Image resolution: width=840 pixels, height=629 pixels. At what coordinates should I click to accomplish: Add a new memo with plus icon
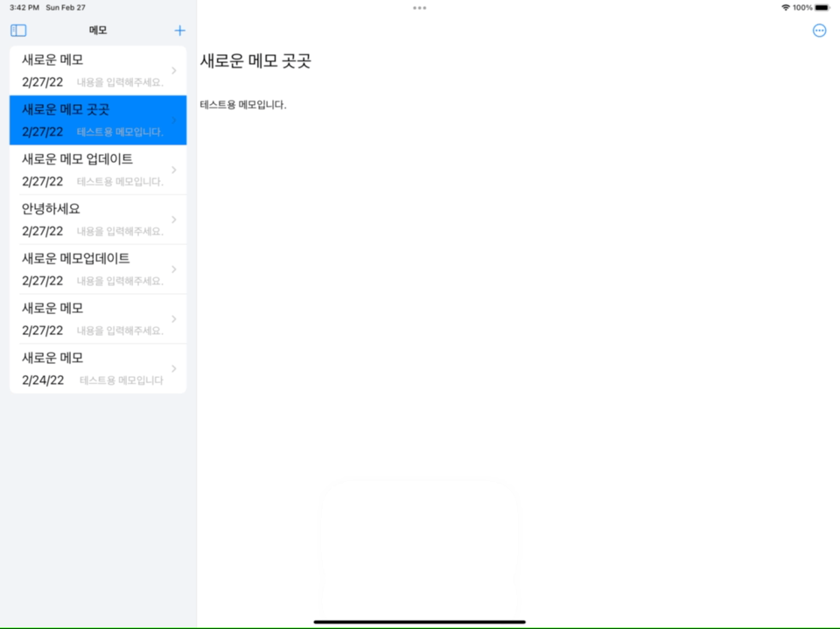180,31
